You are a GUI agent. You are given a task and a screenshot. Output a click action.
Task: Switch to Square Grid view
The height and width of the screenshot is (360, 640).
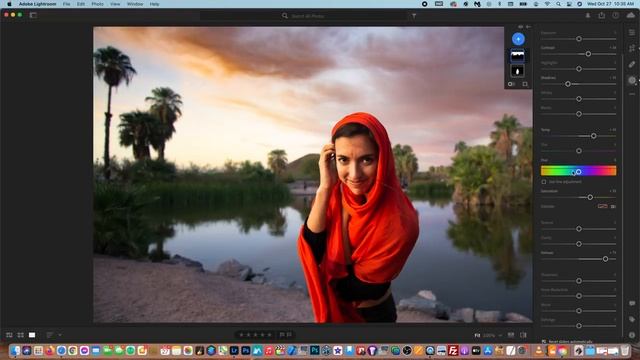(x=20, y=335)
